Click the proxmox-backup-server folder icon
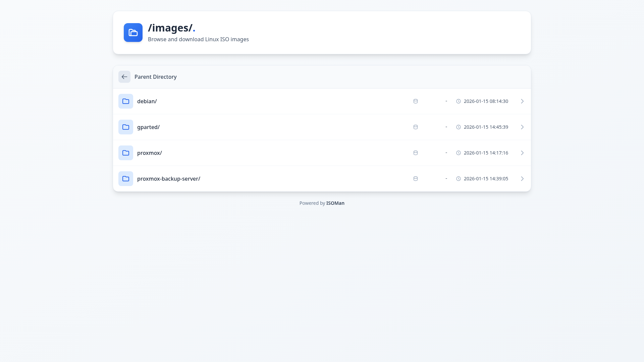The width and height of the screenshot is (644, 362). pos(126,179)
